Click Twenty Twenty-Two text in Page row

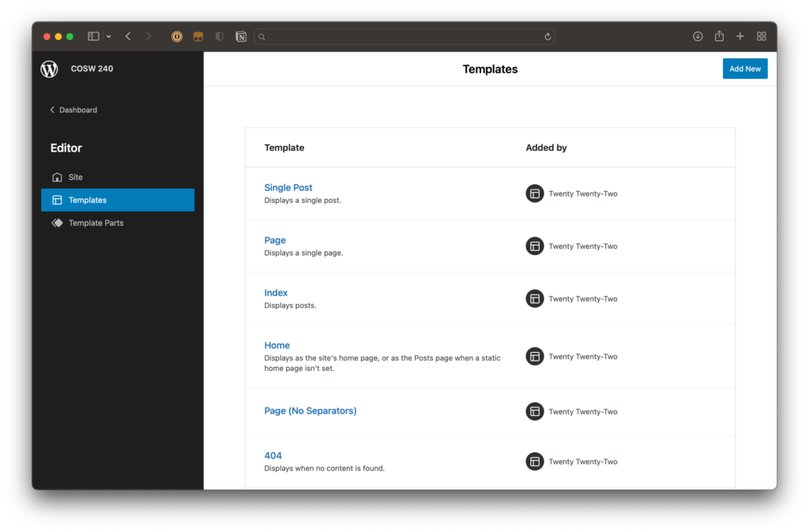pyautogui.click(x=583, y=246)
